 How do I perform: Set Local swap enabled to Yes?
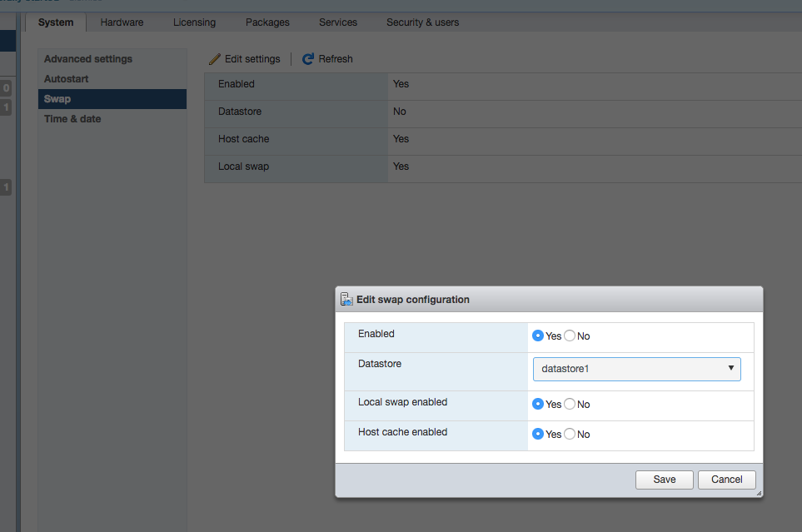click(537, 404)
